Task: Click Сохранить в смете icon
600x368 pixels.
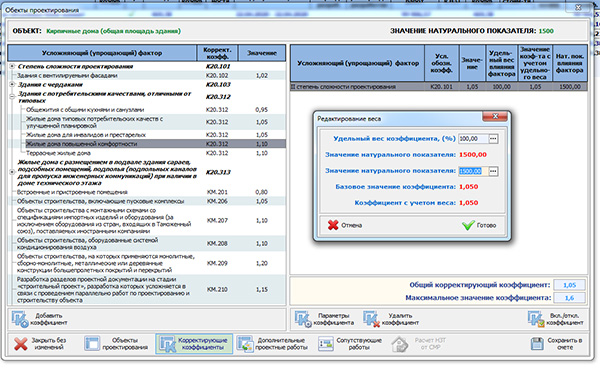Action: coord(537,344)
